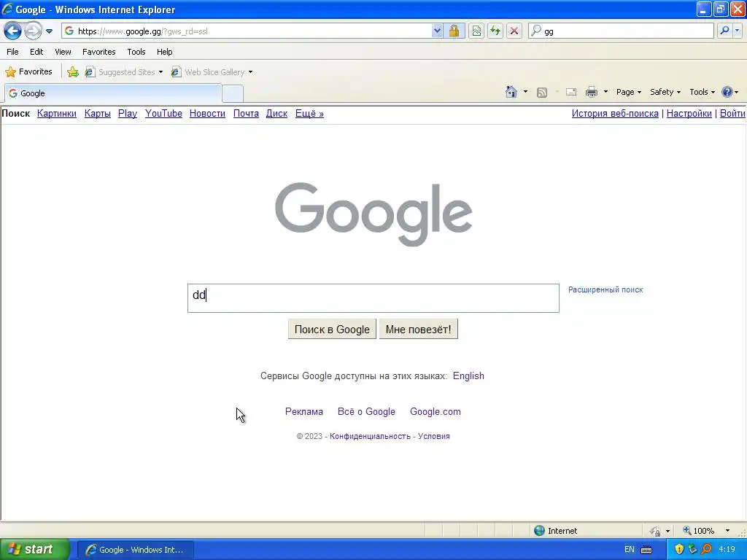Click the Поиск в Google button

[x=332, y=329]
